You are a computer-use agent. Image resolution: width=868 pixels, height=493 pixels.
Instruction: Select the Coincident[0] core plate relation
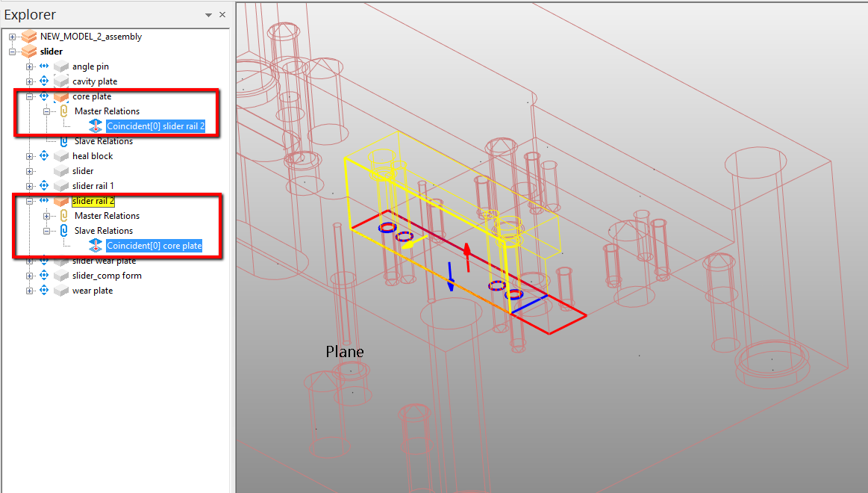[154, 245]
